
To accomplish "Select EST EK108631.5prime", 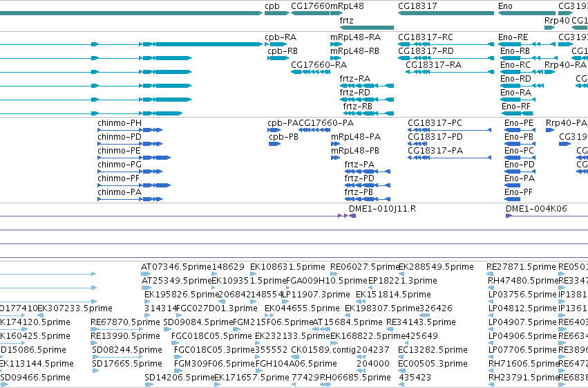I will [x=252, y=274].
